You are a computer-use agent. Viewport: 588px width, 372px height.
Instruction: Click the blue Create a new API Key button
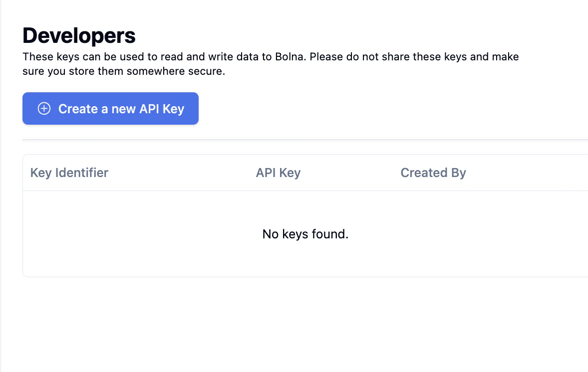[110, 108]
